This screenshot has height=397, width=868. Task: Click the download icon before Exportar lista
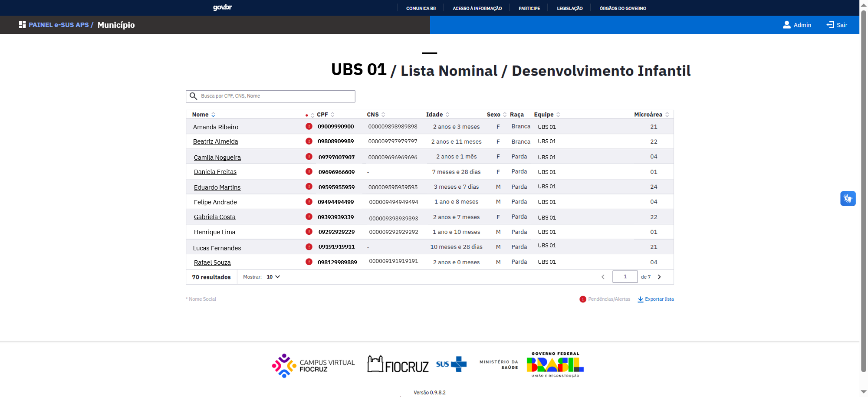[641, 299]
